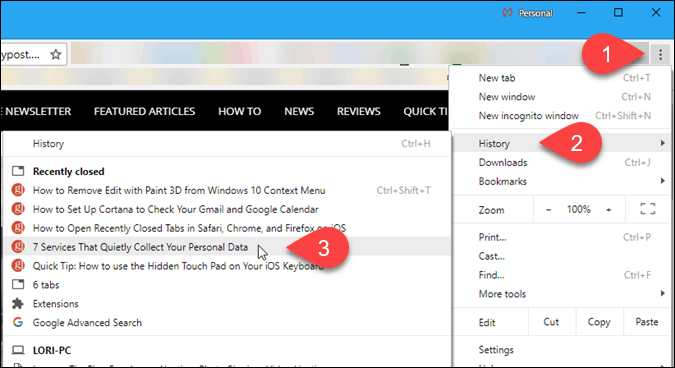Open full History page entry with Ctrl+H

(227, 143)
